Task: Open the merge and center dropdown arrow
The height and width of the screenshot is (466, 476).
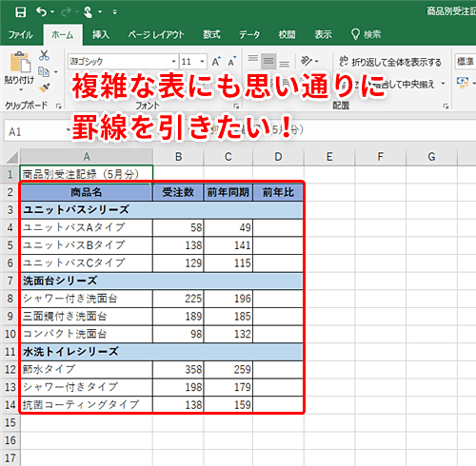Action: click(x=443, y=84)
